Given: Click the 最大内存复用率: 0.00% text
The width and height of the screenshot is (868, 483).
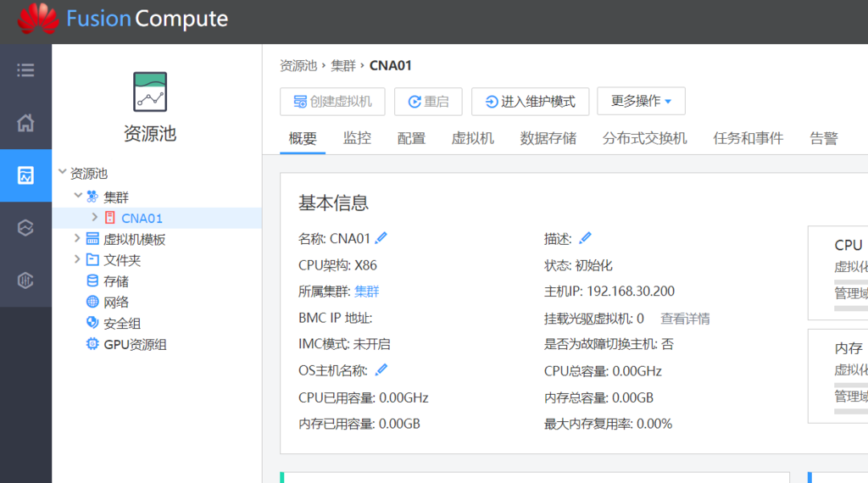Looking at the screenshot, I should pos(608,425).
